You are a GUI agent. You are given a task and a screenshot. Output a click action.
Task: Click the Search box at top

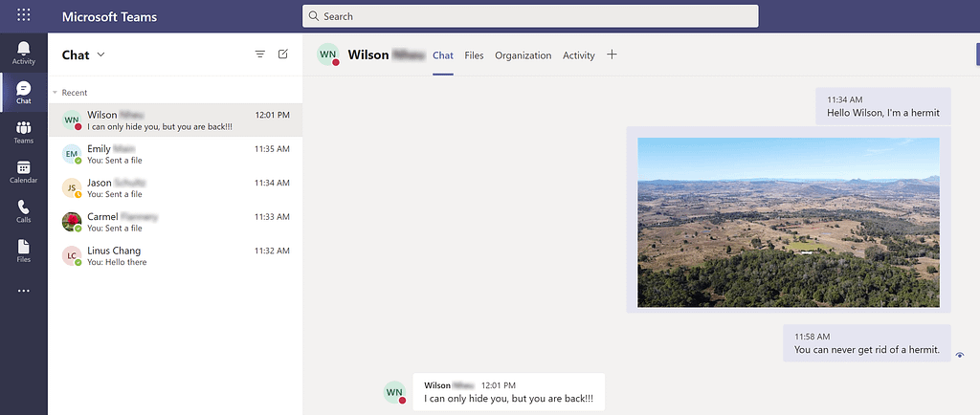[x=530, y=16]
